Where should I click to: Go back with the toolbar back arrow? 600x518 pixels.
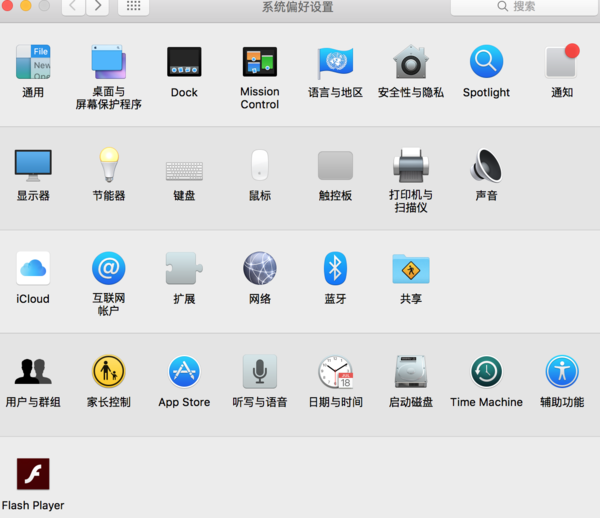[73, 6]
